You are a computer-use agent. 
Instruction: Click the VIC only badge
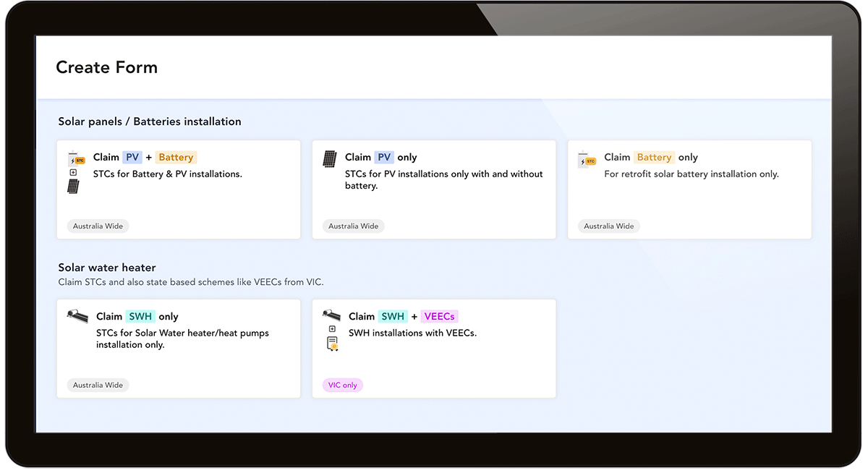click(x=343, y=385)
